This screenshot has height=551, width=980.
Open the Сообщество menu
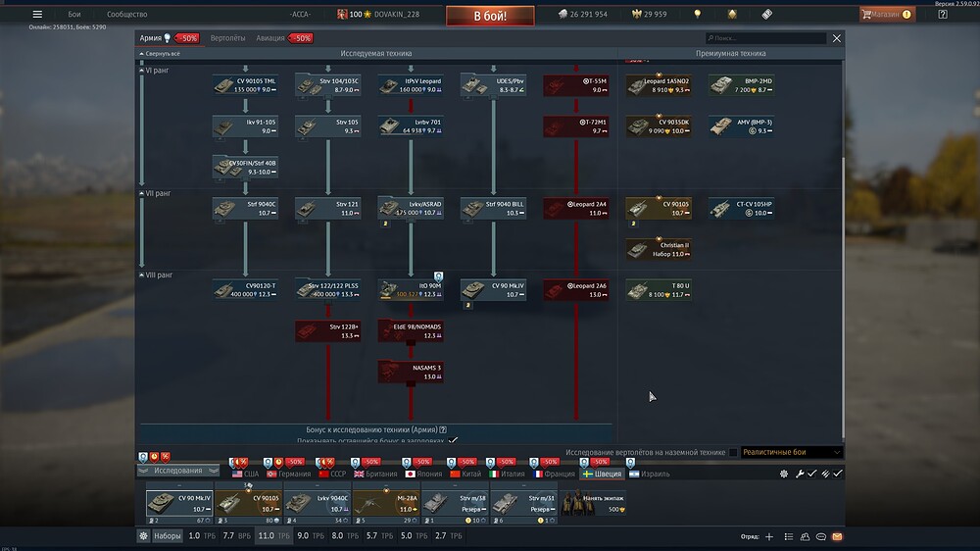pyautogui.click(x=126, y=14)
